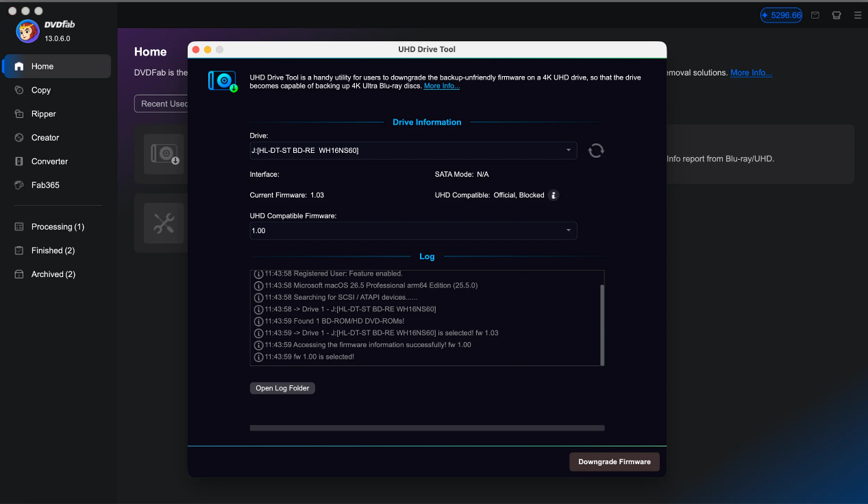Click the mail envelope icon in top bar
The image size is (868, 504).
[x=815, y=15]
